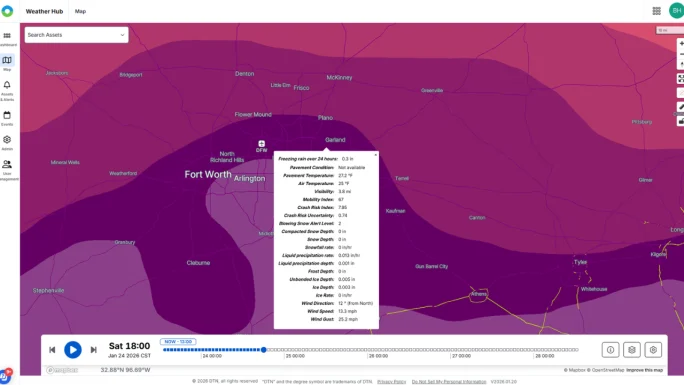This screenshot has width=684, height=385.
Task: Open the timeline info button
Action: (x=610, y=350)
